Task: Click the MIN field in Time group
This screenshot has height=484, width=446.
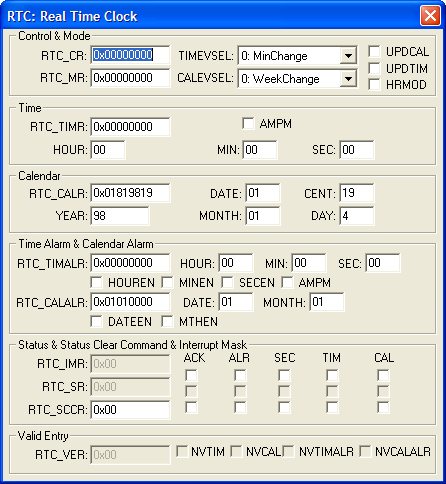Action: [260, 150]
